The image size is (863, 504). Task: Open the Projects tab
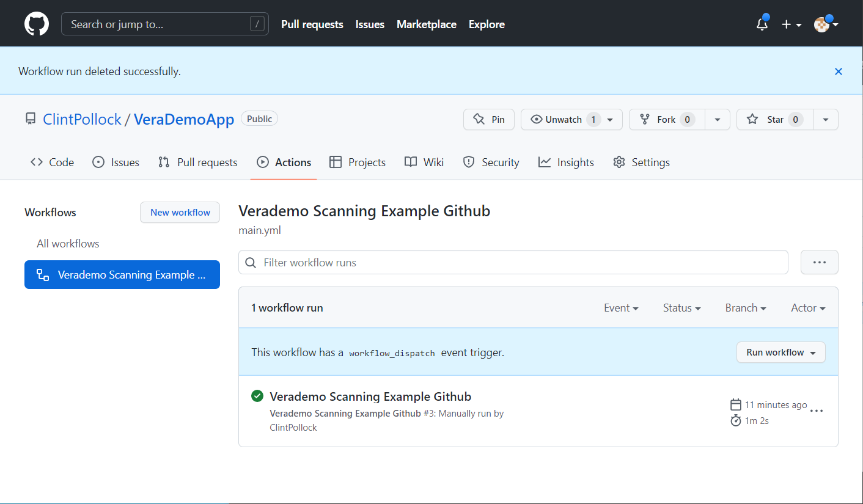point(358,162)
